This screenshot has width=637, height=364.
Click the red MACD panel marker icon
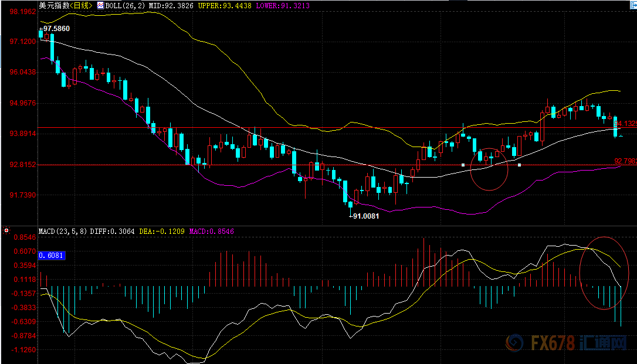coord(6,231)
